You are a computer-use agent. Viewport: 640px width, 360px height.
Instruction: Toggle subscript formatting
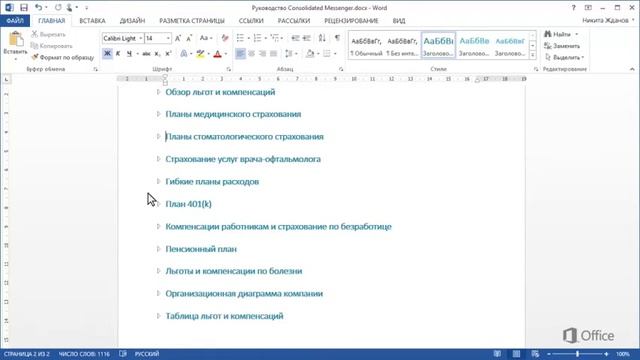(157, 53)
